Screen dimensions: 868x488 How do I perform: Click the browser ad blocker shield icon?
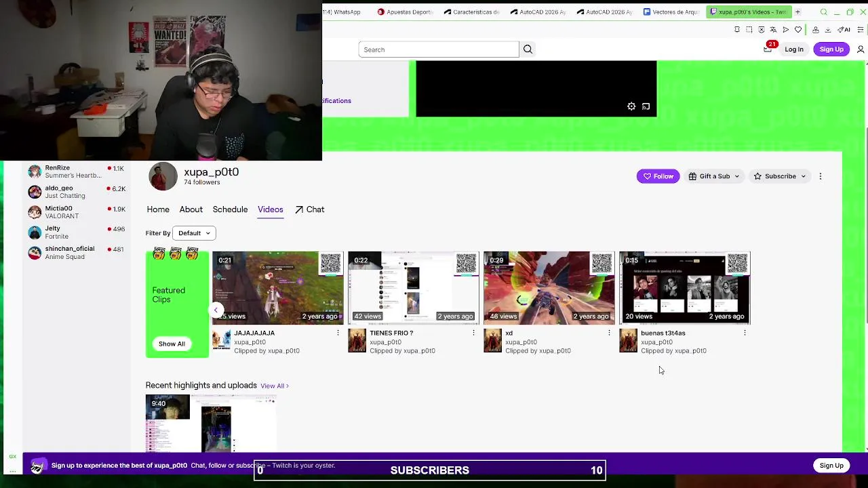click(762, 30)
